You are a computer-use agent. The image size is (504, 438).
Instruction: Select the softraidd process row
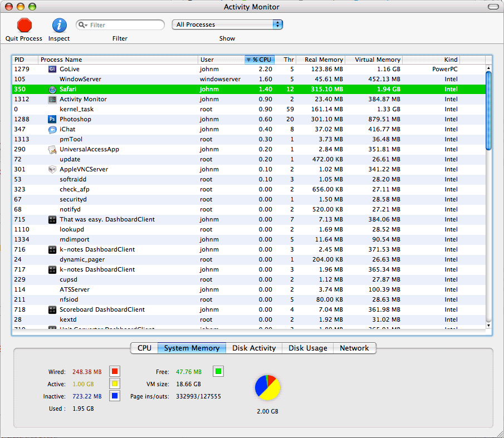pyautogui.click(x=249, y=180)
